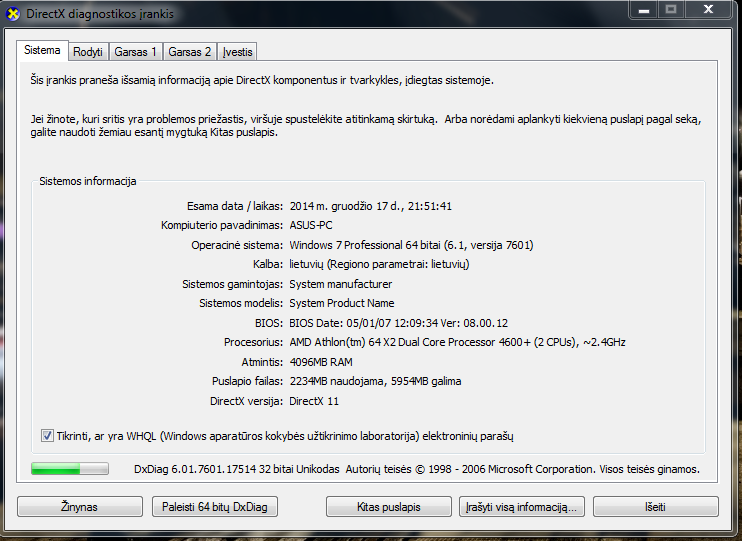Click the AMD Athlon 64 X2 processor value

[457, 342]
